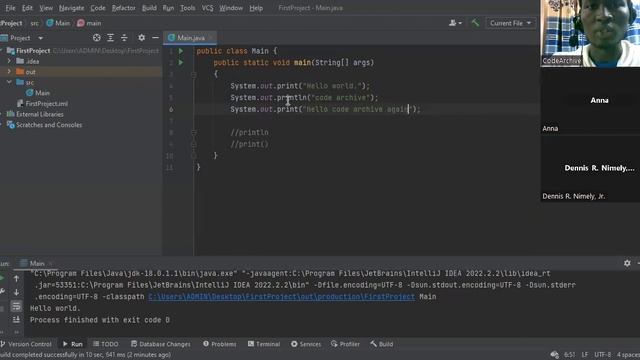Hide the Project tool window
This screenshot has width=640, height=360.
(155, 38)
